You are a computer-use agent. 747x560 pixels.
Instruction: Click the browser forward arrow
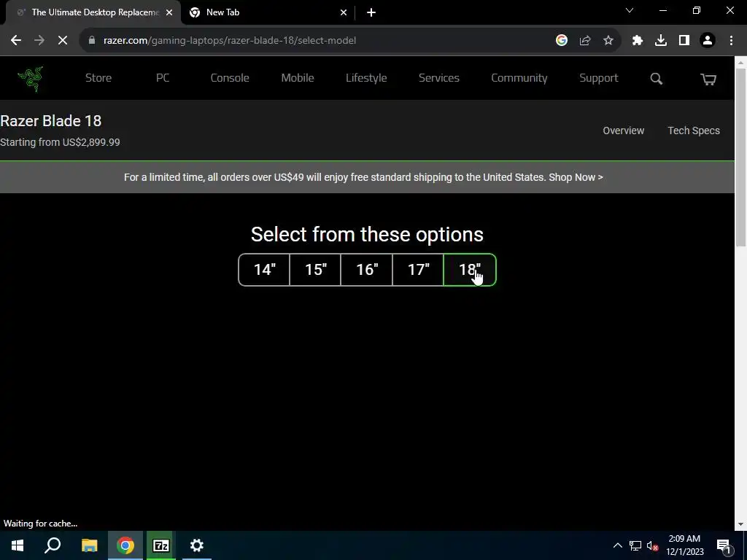39,41
